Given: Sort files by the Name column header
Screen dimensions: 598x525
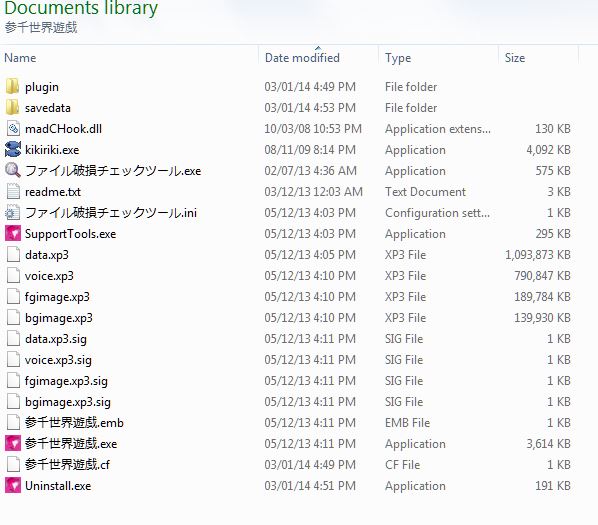Looking at the screenshot, I should click(20, 58).
